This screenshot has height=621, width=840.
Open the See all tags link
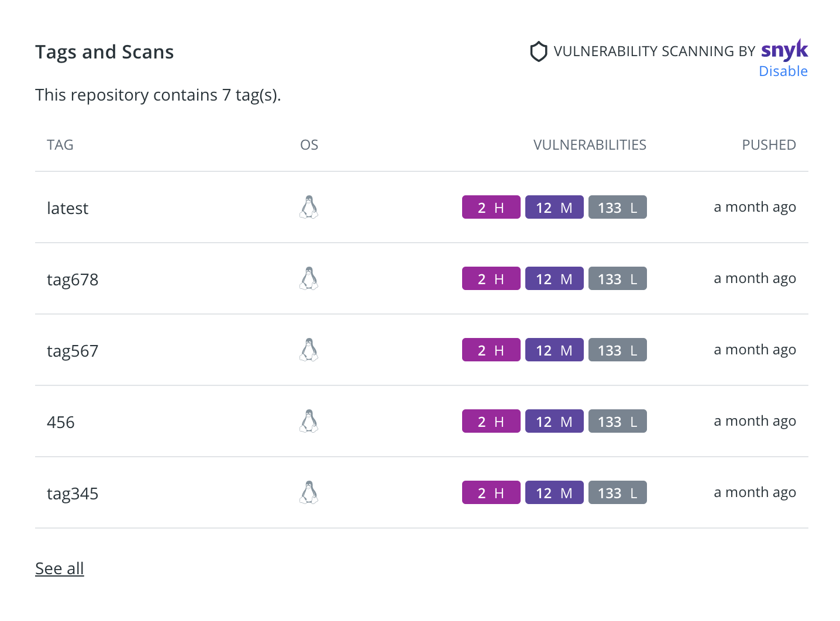click(60, 568)
